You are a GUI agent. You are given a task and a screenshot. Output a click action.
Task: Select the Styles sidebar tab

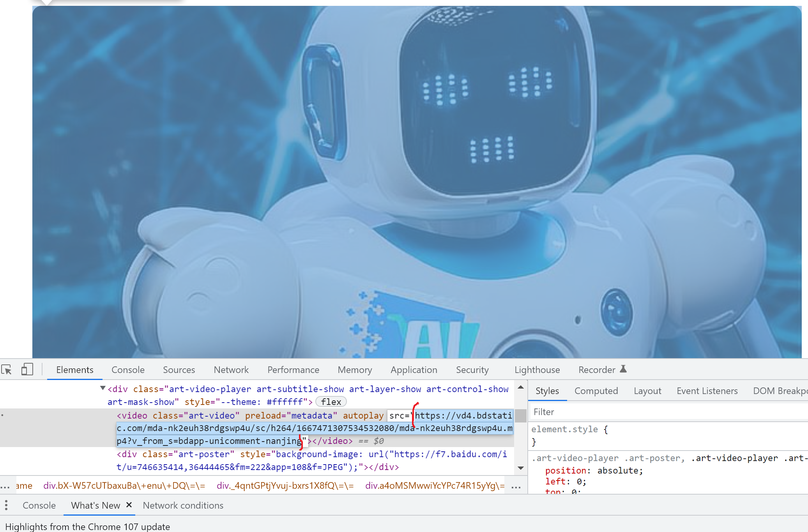[547, 391]
